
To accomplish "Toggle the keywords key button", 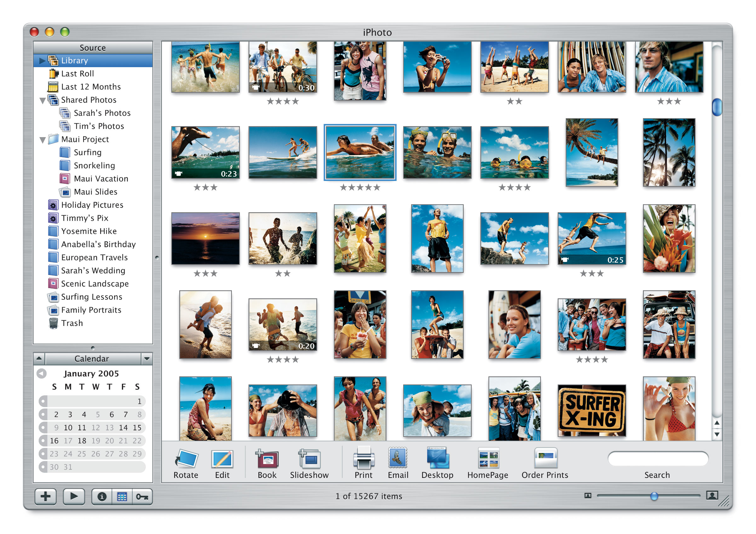I will 142,496.
